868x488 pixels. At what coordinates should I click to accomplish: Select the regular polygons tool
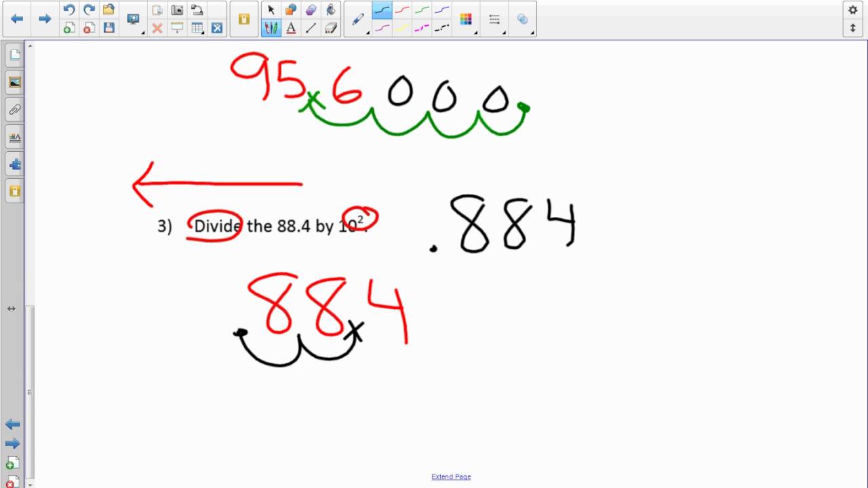point(311,9)
